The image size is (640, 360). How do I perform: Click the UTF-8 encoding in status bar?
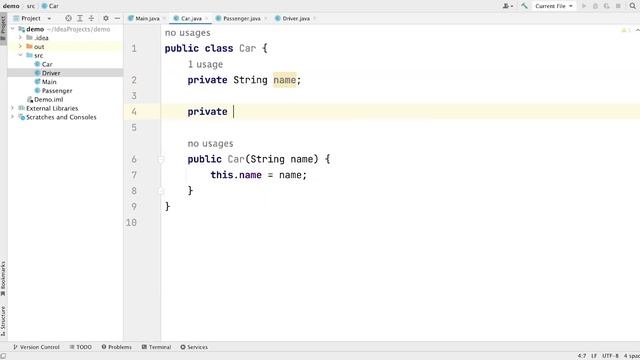(610, 356)
